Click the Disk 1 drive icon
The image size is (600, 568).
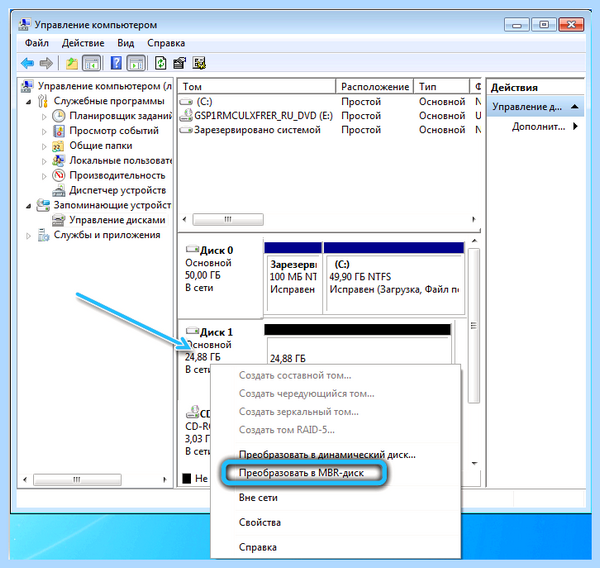click(192, 331)
